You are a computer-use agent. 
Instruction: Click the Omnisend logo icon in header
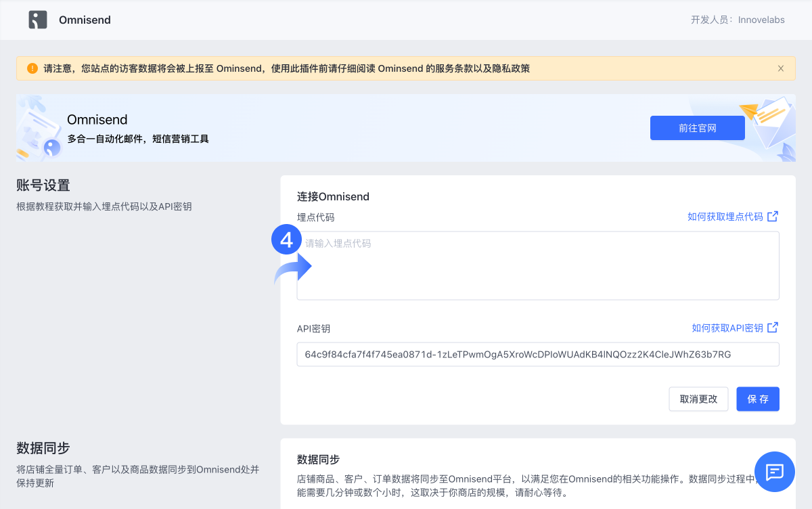pyautogui.click(x=38, y=20)
